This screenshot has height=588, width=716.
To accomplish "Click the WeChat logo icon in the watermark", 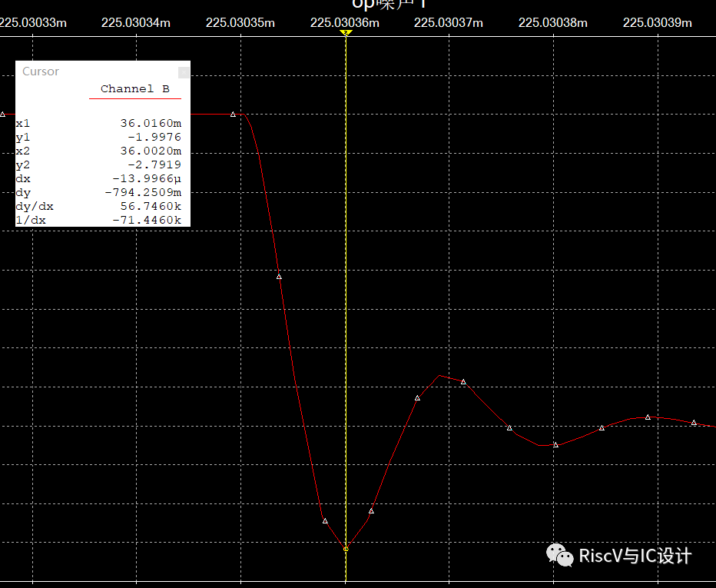I will click(x=559, y=556).
